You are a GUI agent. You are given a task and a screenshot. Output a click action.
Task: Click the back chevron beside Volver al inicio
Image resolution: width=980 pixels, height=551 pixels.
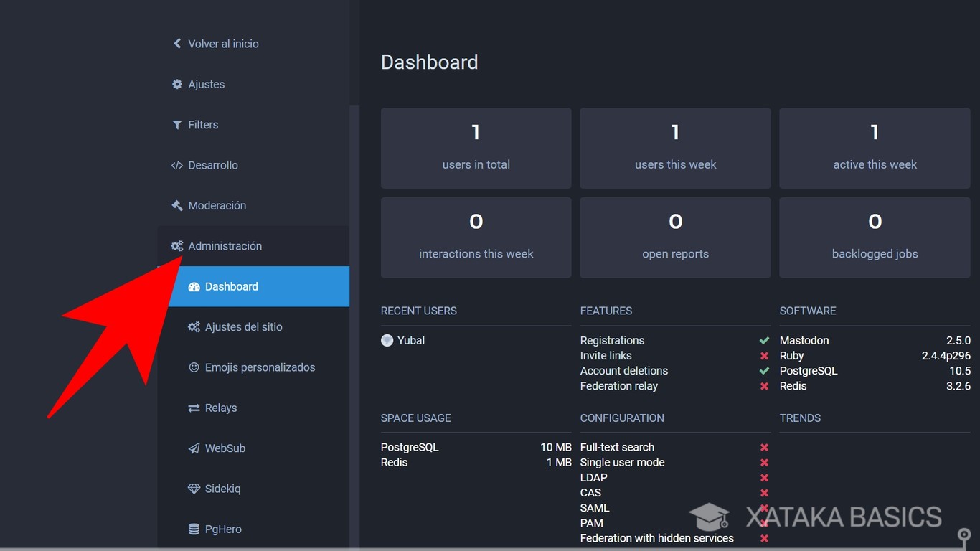click(176, 43)
